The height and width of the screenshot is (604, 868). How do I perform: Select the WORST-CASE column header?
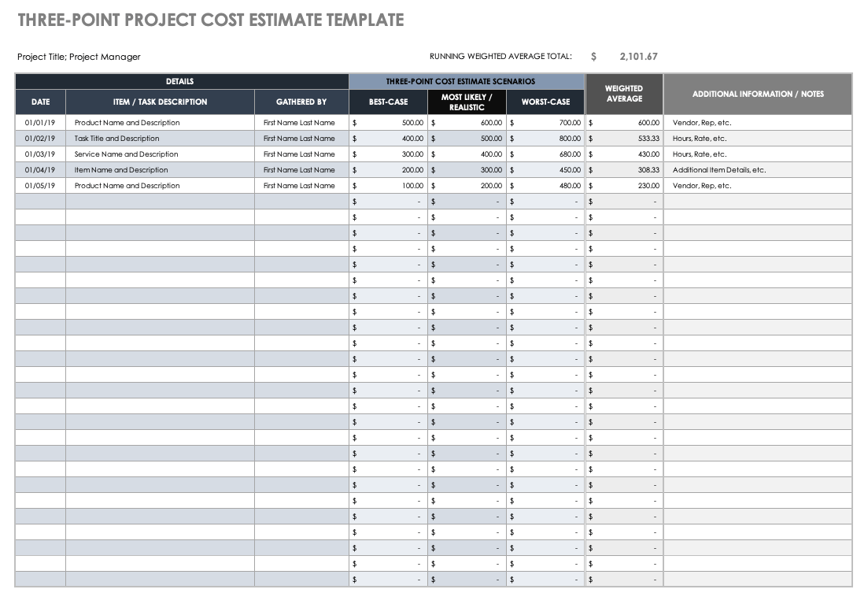545,102
